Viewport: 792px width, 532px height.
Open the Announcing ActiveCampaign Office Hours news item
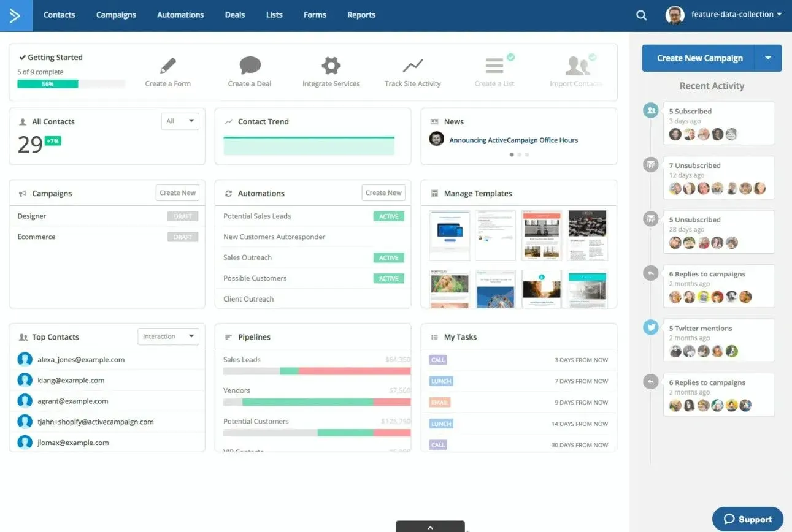pos(513,140)
